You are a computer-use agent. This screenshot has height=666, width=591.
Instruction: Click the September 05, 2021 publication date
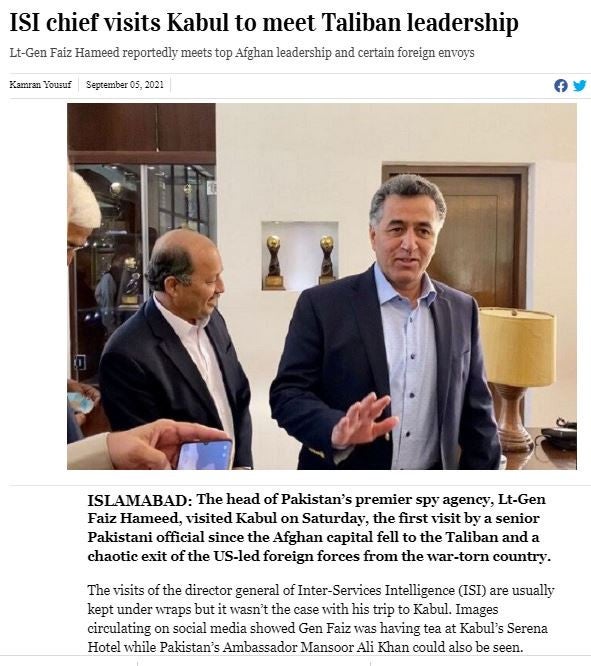click(x=124, y=85)
